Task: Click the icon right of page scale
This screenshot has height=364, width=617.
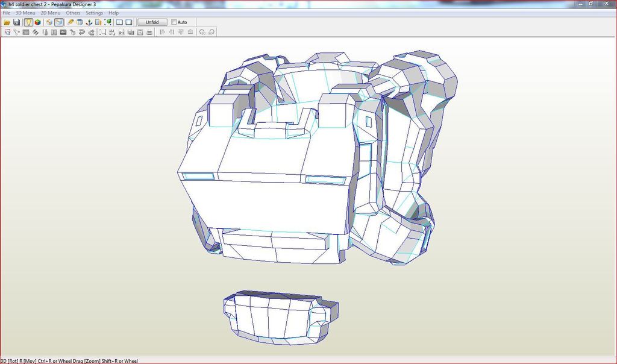Action: coord(131,33)
